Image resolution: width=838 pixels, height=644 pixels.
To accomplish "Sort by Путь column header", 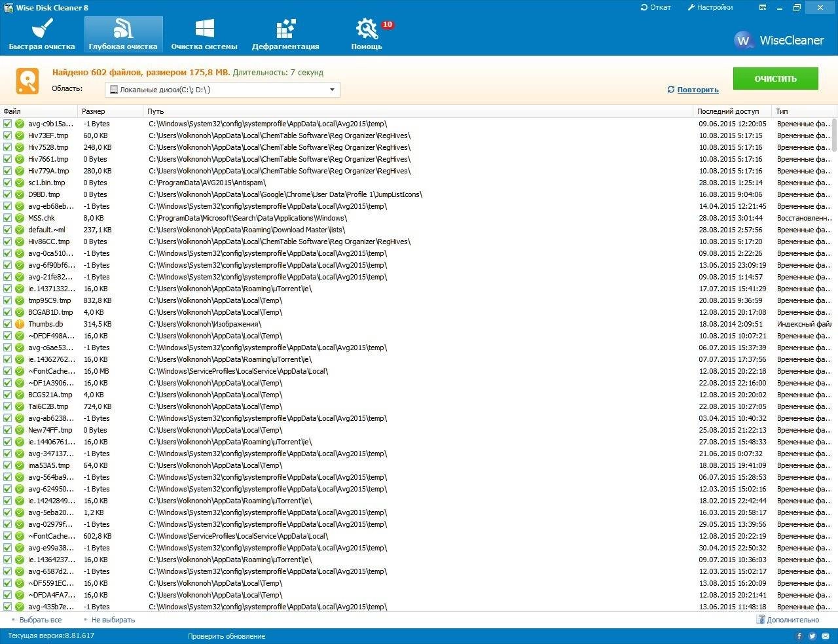I will [418, 111].
